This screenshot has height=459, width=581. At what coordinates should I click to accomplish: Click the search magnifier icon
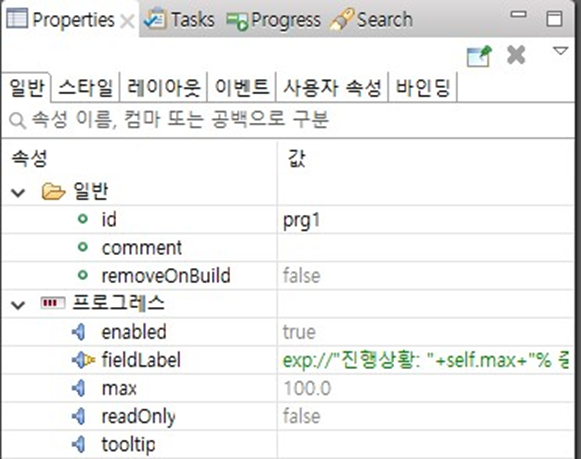[x=17, y=121]
